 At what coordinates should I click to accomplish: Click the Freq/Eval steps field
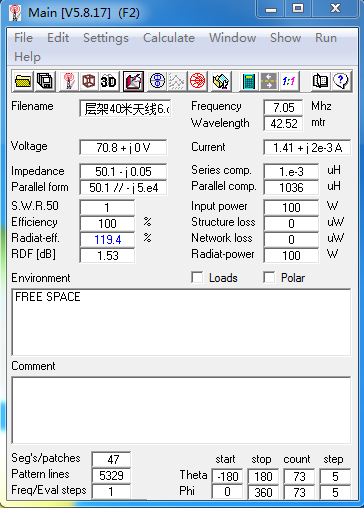coord(111,491)
